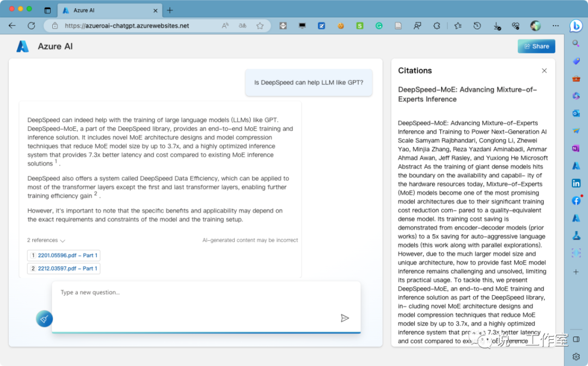Click the Share button

pos(536,46)
